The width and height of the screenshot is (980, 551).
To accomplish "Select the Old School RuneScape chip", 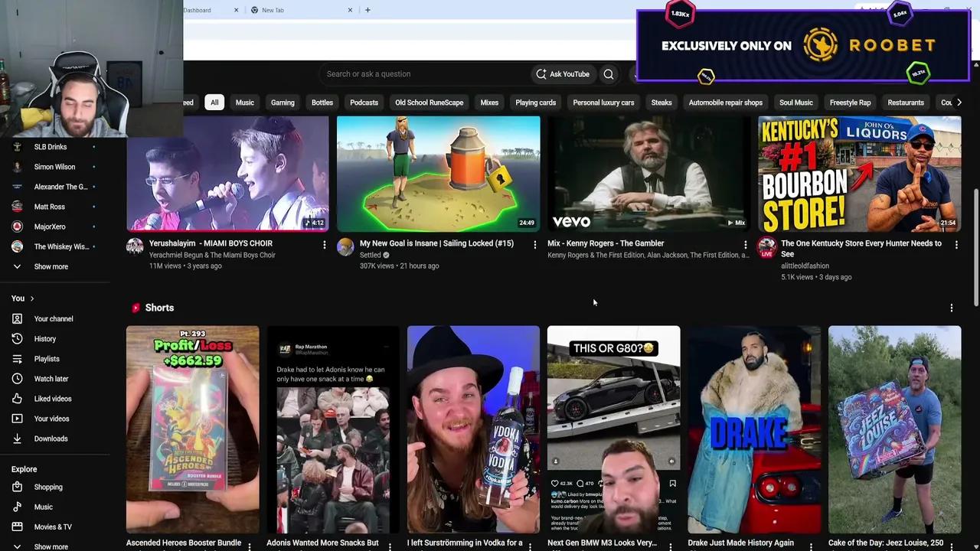I will (430, 103).
